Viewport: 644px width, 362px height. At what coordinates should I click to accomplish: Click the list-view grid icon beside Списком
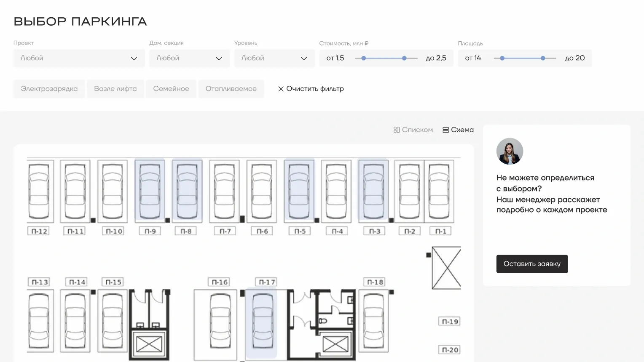pos(397,130)
